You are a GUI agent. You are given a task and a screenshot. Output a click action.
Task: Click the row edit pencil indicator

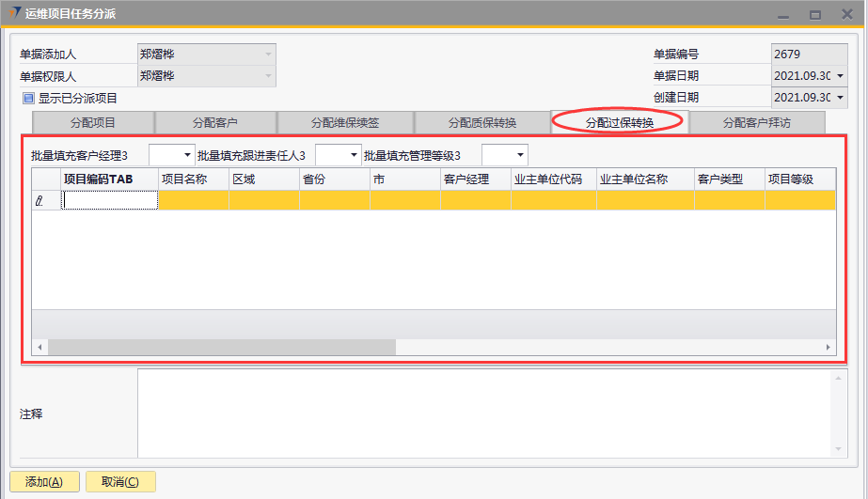pos(39,200)
